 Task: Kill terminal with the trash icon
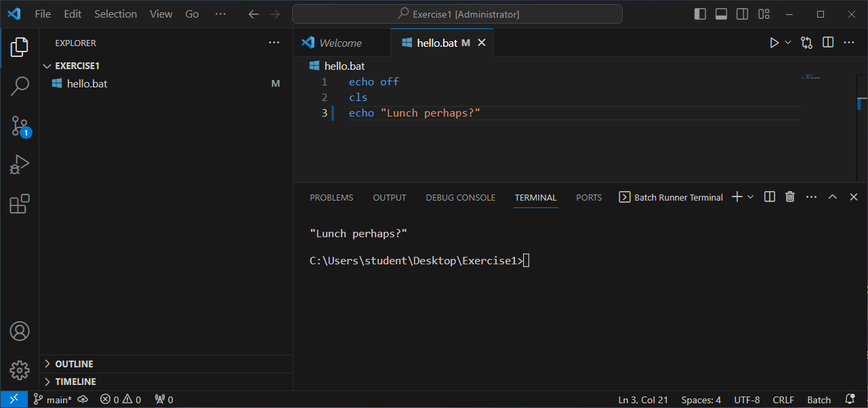pyautogui.click(x=789, y=197)
